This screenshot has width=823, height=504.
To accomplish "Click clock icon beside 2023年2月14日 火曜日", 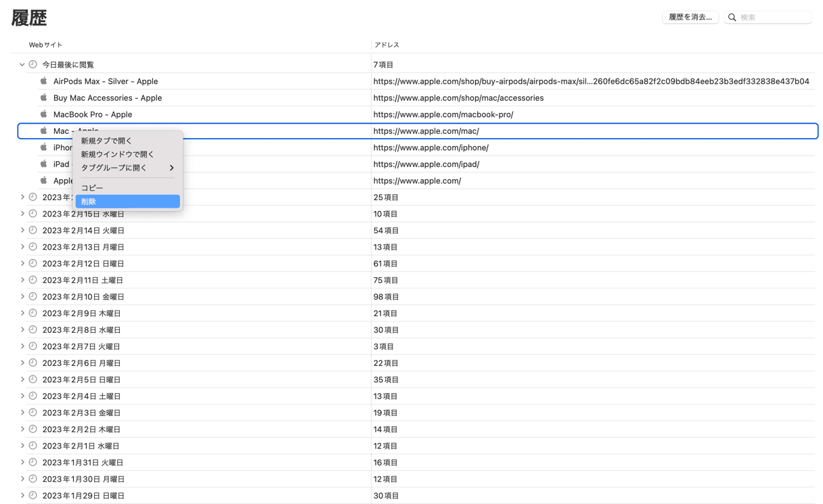I will [32, 230].
